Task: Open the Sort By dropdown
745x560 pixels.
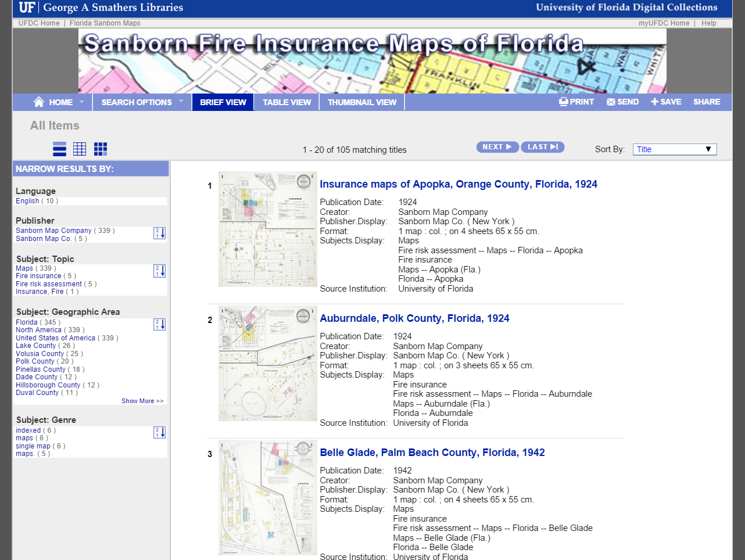Action: pos(674,149)
